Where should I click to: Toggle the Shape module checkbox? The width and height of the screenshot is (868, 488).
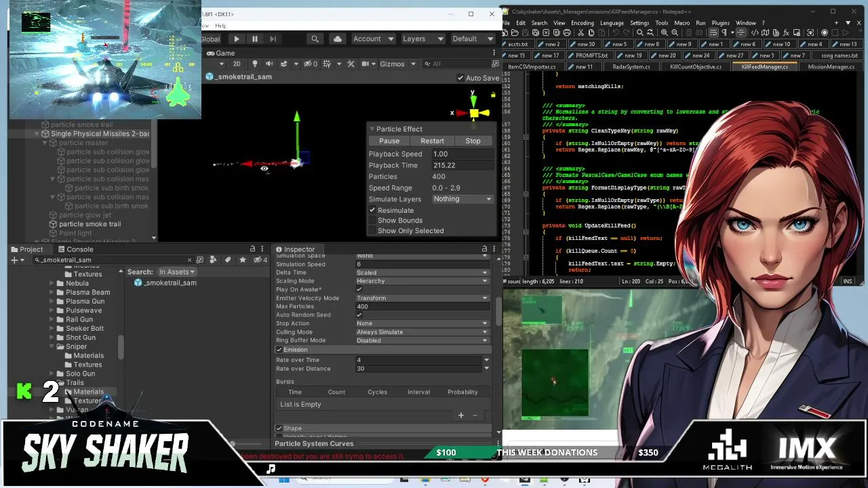pos(279,428)
